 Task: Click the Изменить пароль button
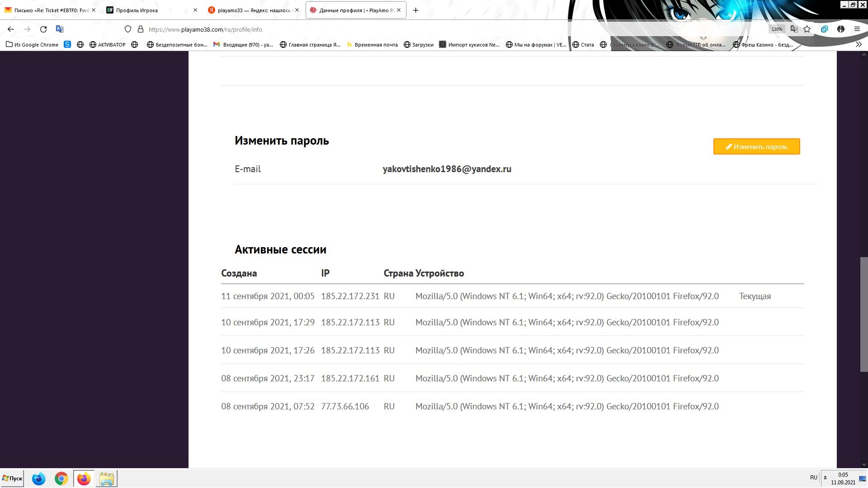[756, 147]
